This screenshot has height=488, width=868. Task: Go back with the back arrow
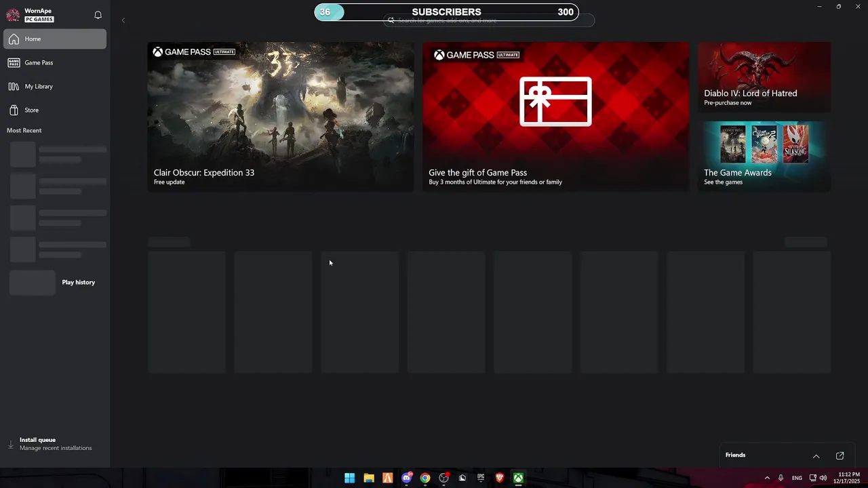[123, 20]
